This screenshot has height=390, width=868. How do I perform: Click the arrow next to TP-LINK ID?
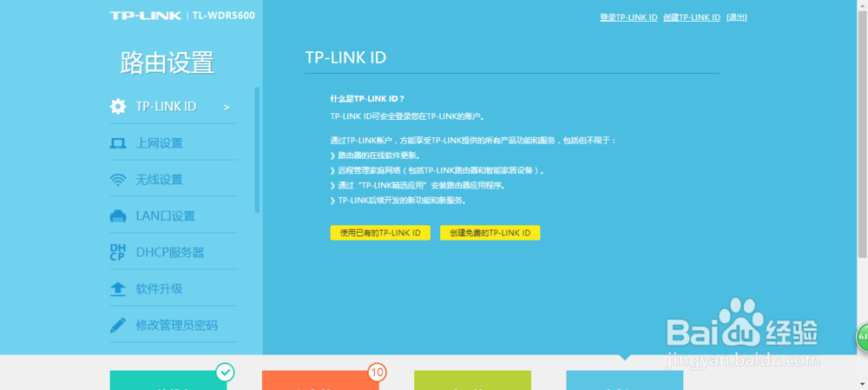227,108
